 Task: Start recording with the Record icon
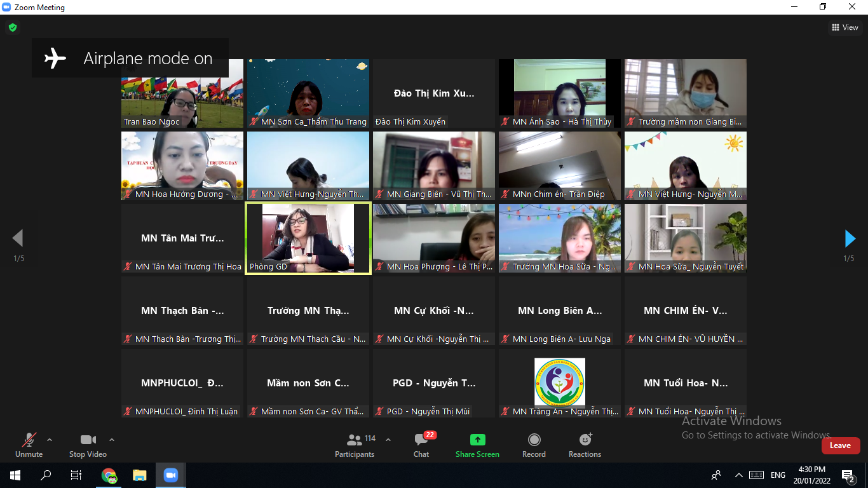[x=534, y=440]
